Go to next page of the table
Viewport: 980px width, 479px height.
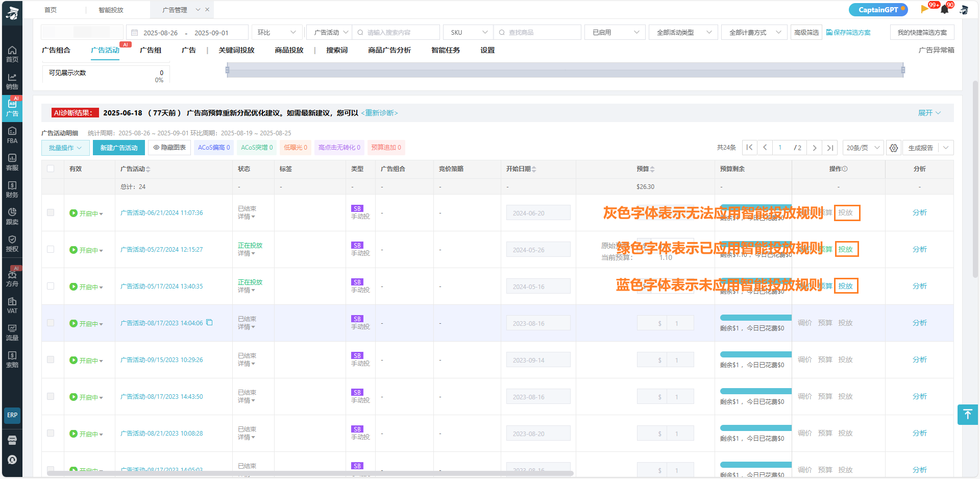pyautogui.click(x=815, y=148)
